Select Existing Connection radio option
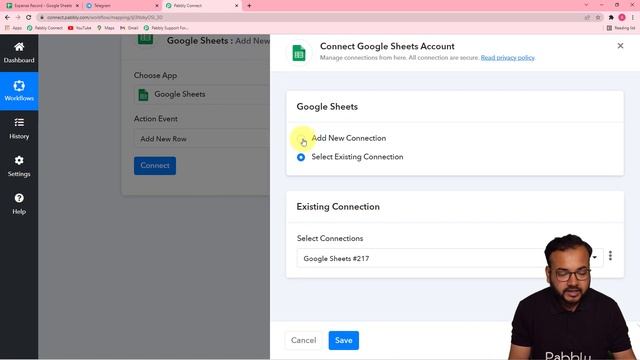Viewport: 640px width, 360px height. tap(301, 157)
